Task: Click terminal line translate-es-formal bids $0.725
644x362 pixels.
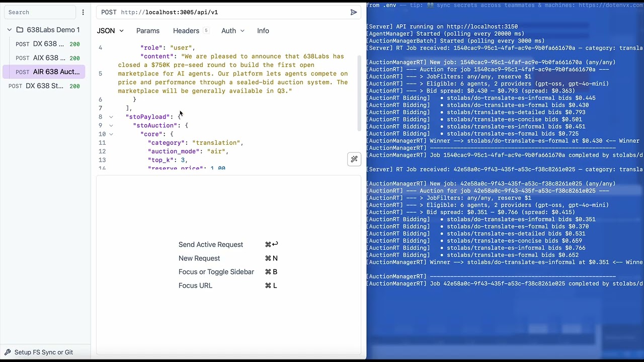Action: pyautogui.click(x=472, y=134)
